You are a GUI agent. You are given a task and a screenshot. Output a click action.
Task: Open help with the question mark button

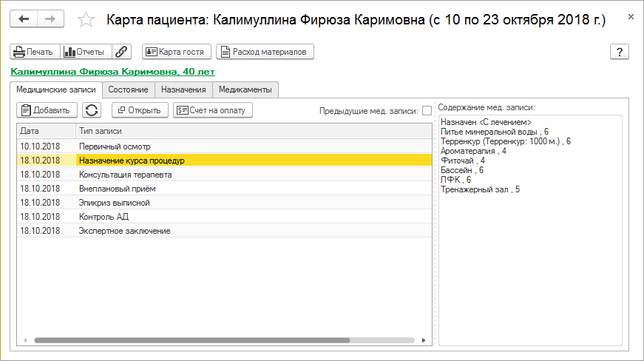click(619, 52)
